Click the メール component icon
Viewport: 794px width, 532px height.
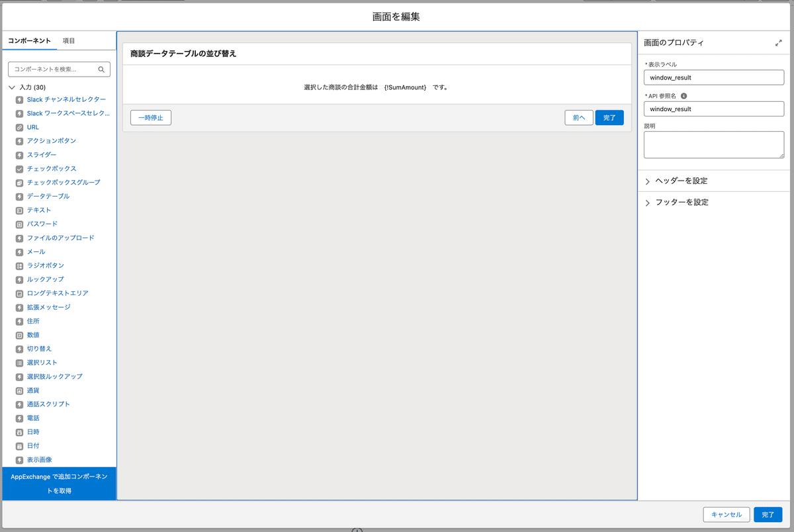click(x=19, y=252)
